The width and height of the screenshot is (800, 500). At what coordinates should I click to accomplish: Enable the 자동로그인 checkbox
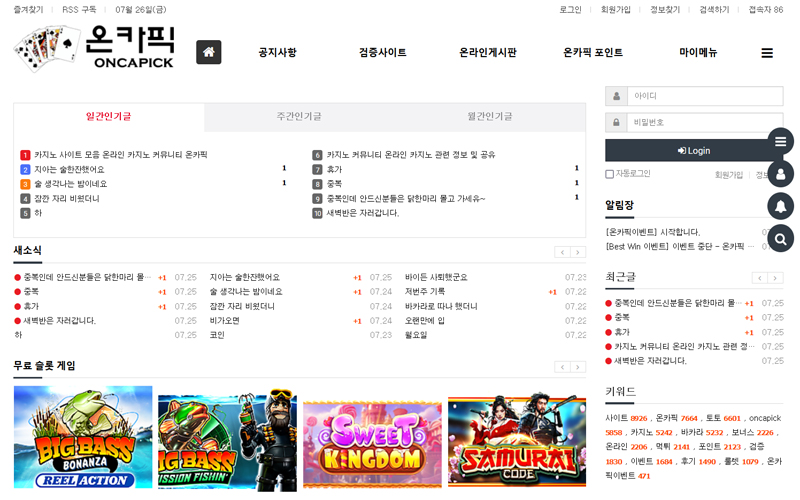[609, 174]
